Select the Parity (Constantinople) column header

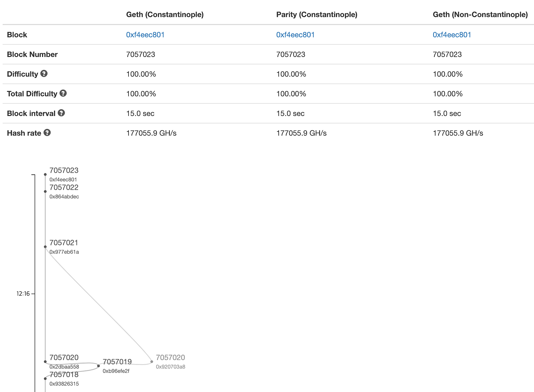point(317,15)
